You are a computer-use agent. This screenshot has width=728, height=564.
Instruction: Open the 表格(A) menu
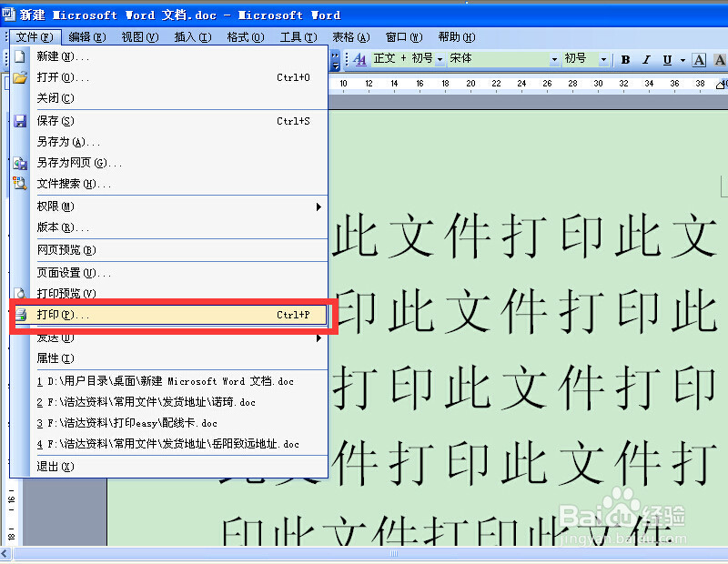(351, 37)
